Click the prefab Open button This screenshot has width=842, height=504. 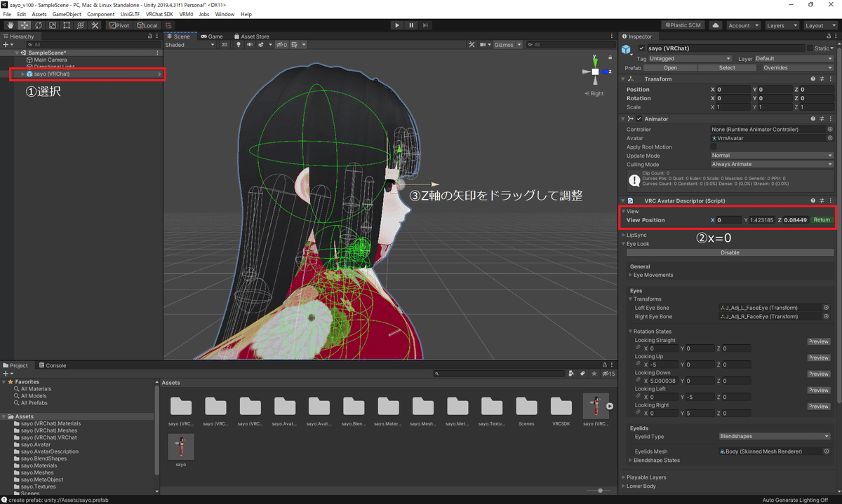coord(670,68)
